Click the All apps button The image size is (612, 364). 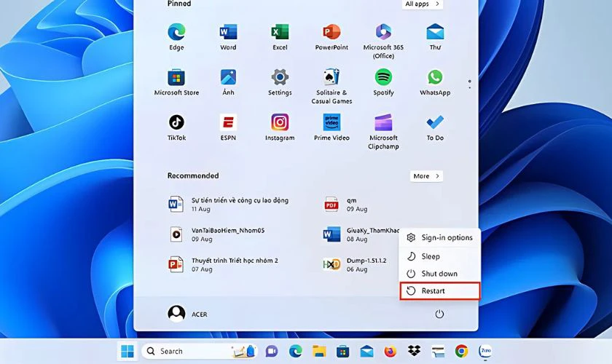(423, 4)
